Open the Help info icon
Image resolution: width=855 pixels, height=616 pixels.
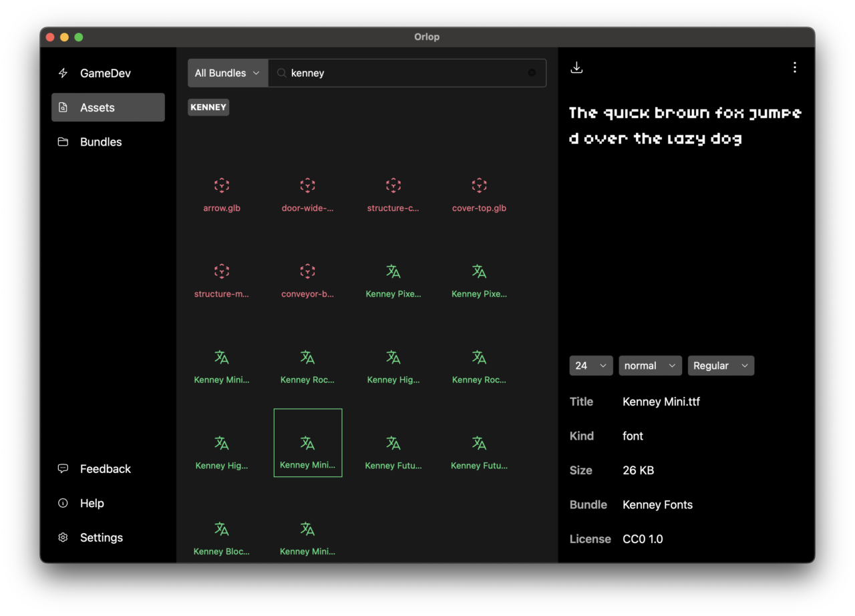pyautogui.click(x=63, y=503)
